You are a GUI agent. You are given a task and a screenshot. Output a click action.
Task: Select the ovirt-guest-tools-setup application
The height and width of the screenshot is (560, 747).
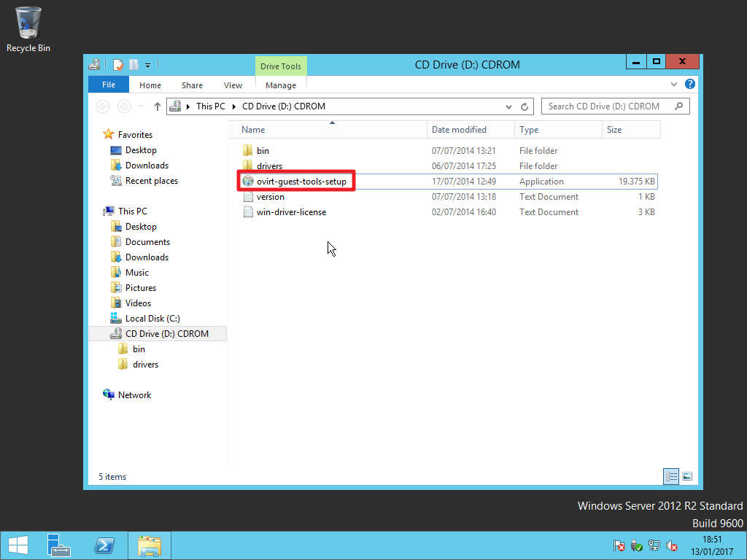coord(301,182)
